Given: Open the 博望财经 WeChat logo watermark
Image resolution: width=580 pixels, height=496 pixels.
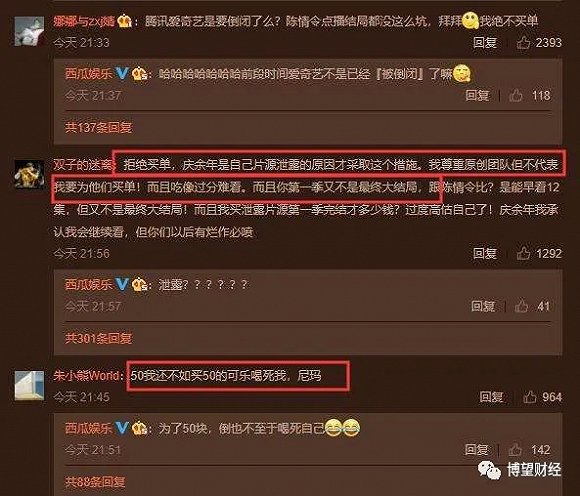Looking at the screenshot, I should 489,470.
